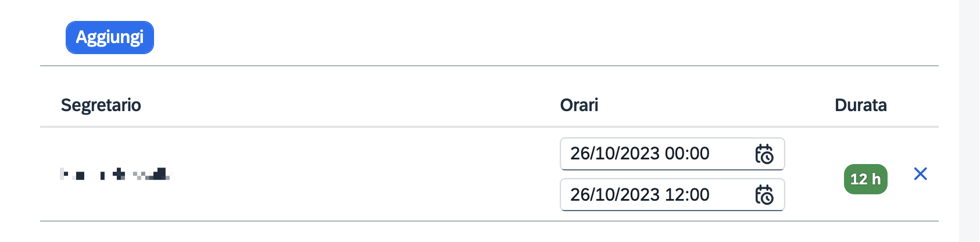The height and width of the screenshot is (242, 980).
Task: Click the 00:00 time text in start field
Action: click(687, 154)
